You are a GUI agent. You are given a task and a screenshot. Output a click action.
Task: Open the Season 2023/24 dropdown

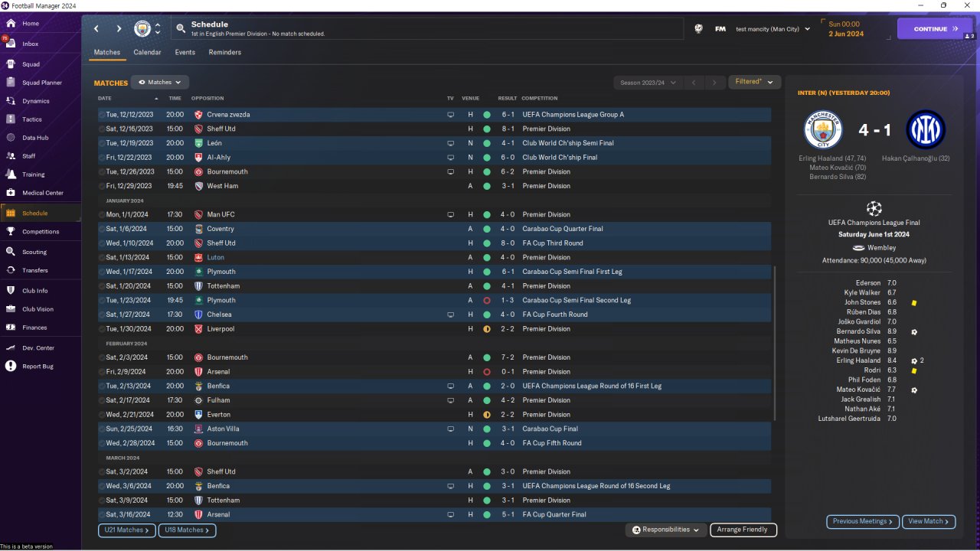coord(647,83)
